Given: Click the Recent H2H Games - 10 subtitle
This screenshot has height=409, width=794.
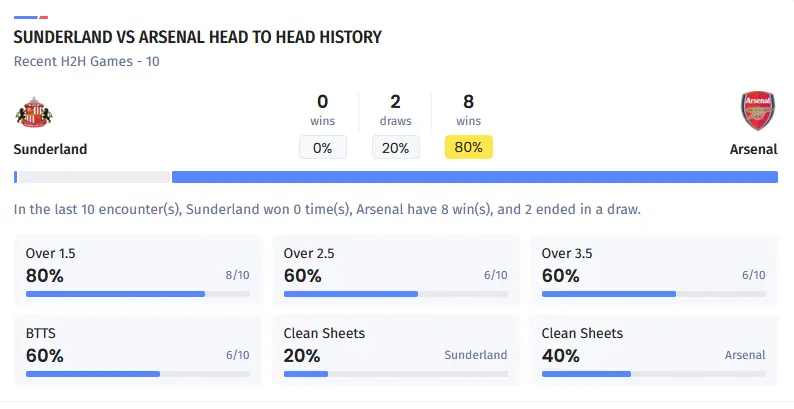Looking at the screenshot, I should (87, 61).
